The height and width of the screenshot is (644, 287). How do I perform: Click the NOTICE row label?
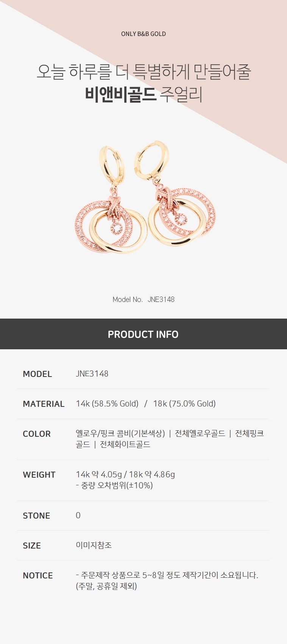click(38, 575)
